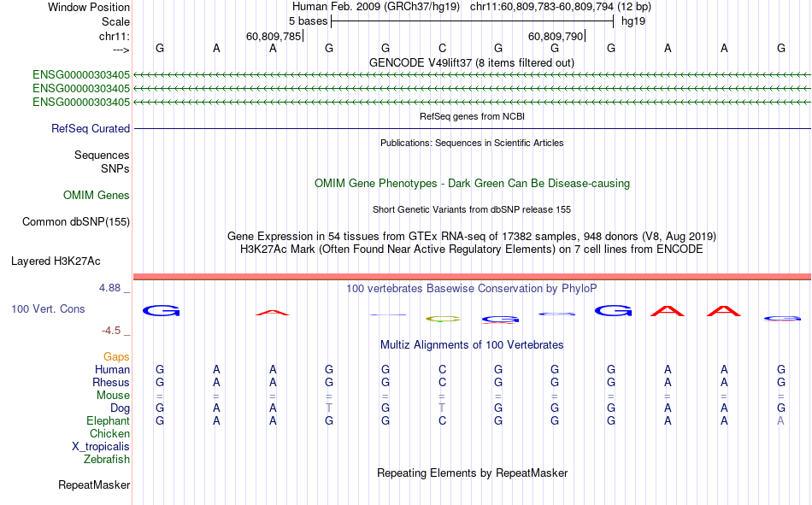Open Publications: Sequences in Scientific Articles title
Screen dimensions: 812x505
coord(472,143)
